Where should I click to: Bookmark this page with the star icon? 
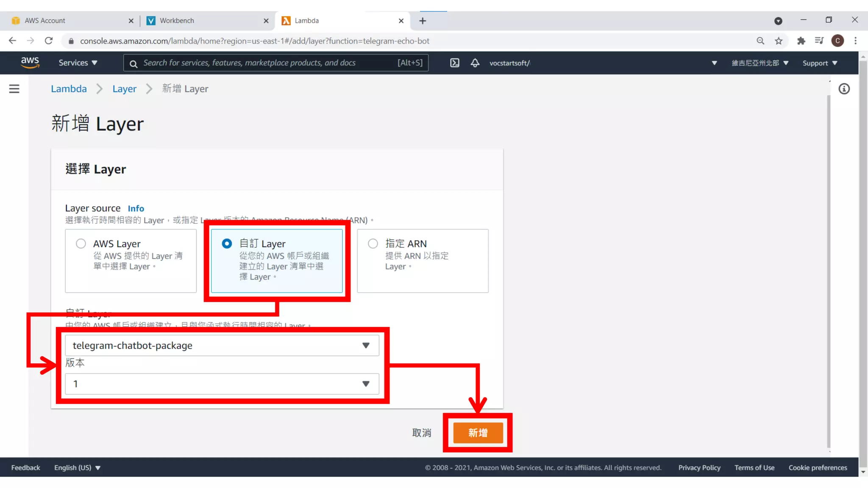pos(779,41)
